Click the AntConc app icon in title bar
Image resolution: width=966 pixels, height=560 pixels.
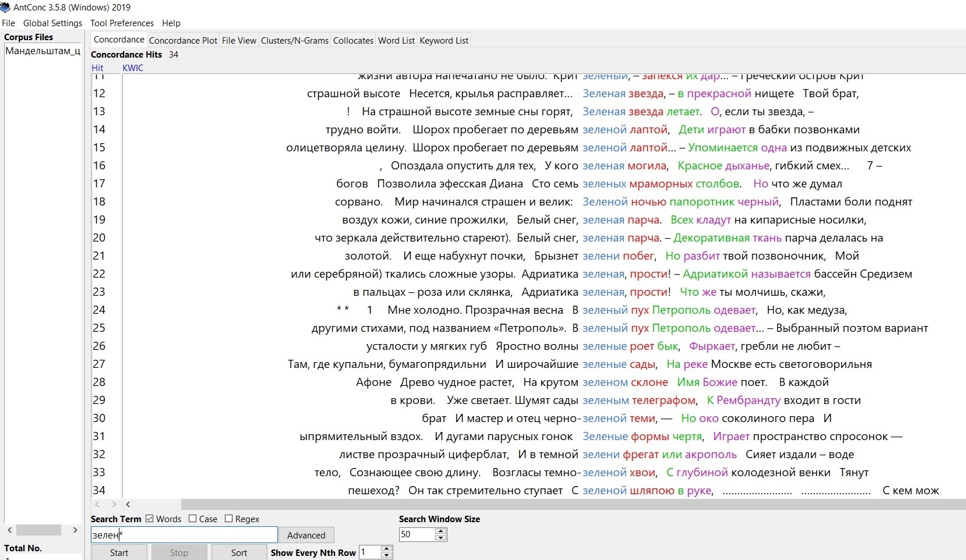5,7
